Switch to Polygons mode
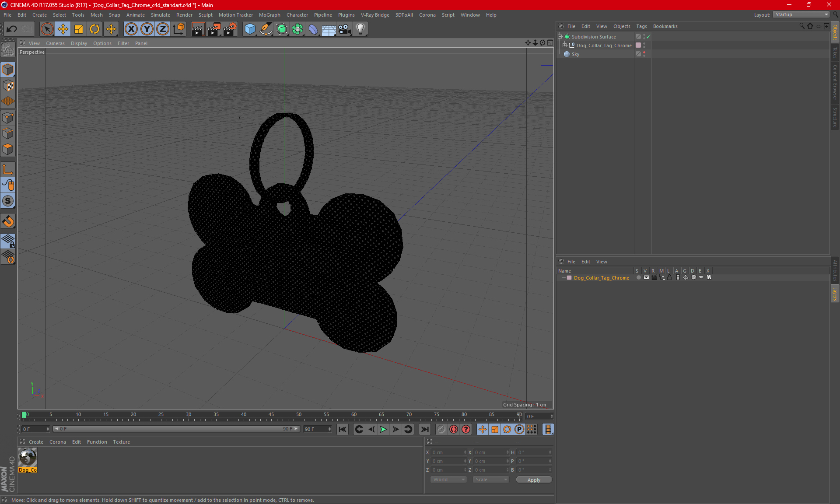Screen dimensions: 840x504 pyautogui.click(x=8, y=149)
